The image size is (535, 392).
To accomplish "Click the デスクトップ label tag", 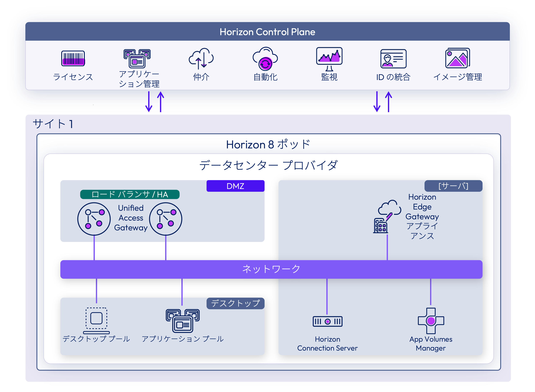I will coord(235,303).
